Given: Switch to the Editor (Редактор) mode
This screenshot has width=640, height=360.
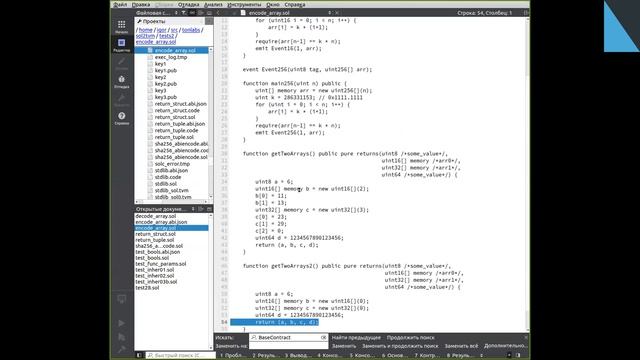Looking at the screenshot, I should [121, 45].
